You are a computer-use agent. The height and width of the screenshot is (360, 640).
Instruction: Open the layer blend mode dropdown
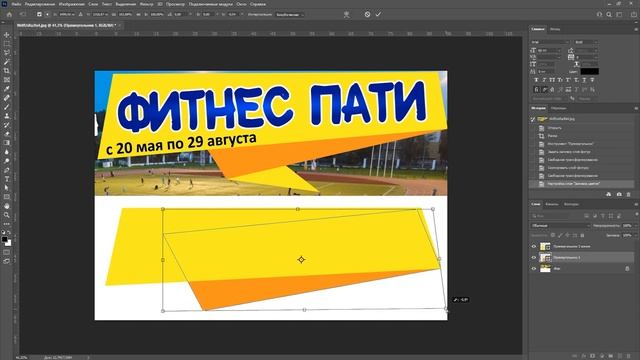[x=560, y=225]
